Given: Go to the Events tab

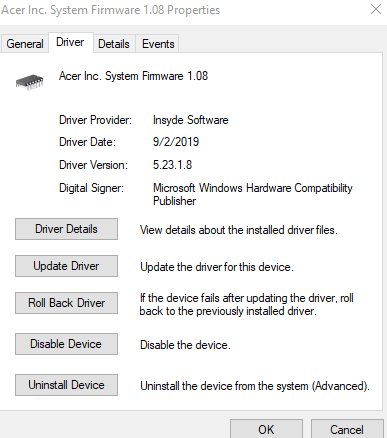Looking at the screenshot, I should pos(158,44).
